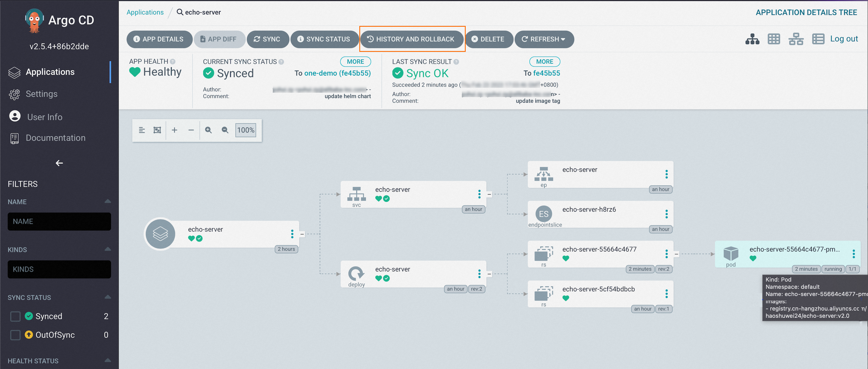Screen dimensions: 868x369
Task: Switch to the network view icon
Action: point(796,39)
